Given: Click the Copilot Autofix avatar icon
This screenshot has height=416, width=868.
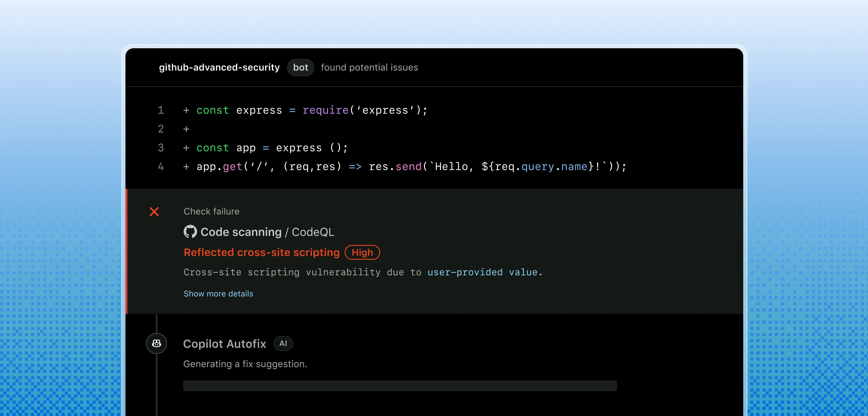Looking at the screenshot, I should (x=157, y=344).
